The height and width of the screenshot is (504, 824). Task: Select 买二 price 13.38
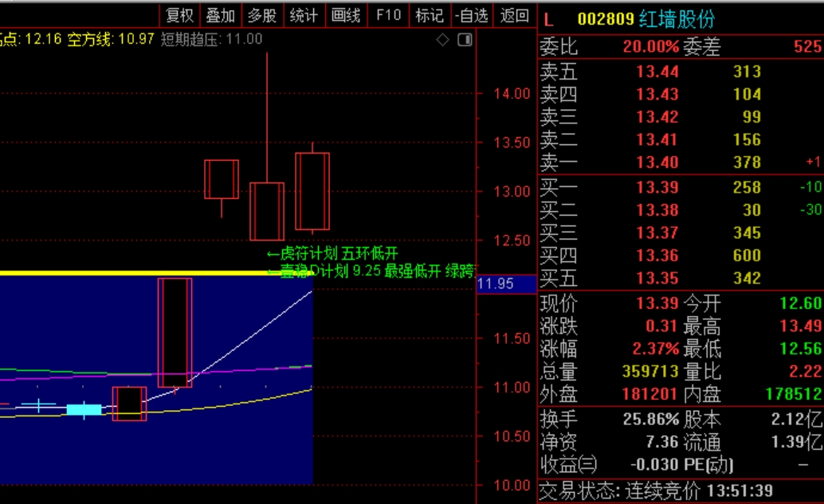(657, 210)
